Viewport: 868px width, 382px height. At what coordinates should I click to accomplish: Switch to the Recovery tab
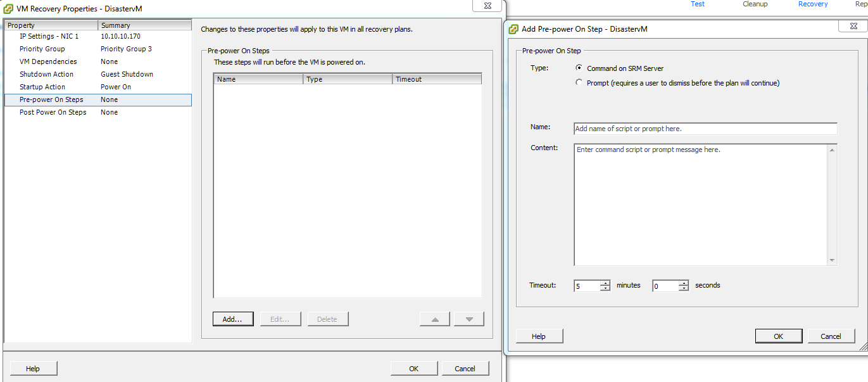(x=813, y=4)
